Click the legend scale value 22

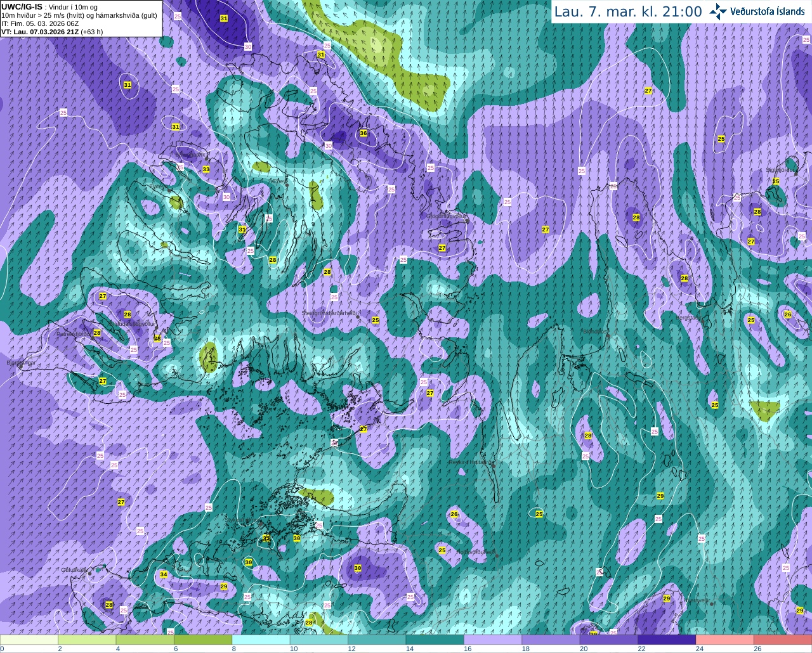tap(641, 649)
